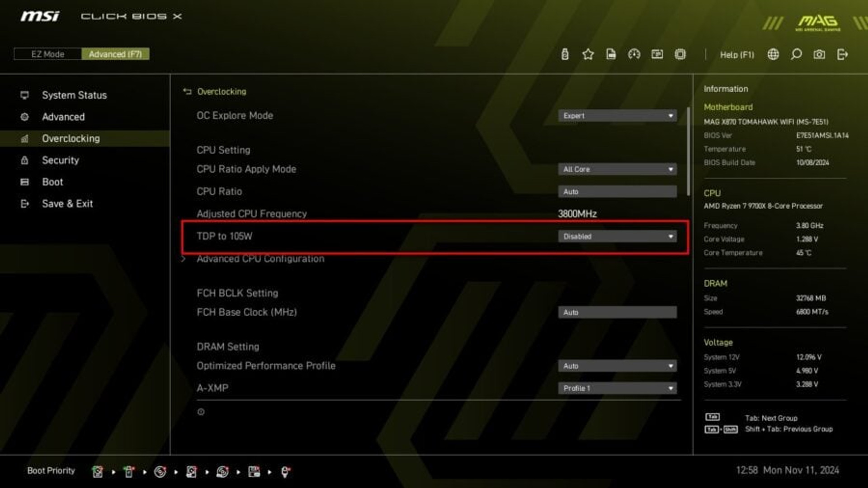Click the file profile icon in the toolbar
This screenshot has height=488, width=868.
coord(611,55)
